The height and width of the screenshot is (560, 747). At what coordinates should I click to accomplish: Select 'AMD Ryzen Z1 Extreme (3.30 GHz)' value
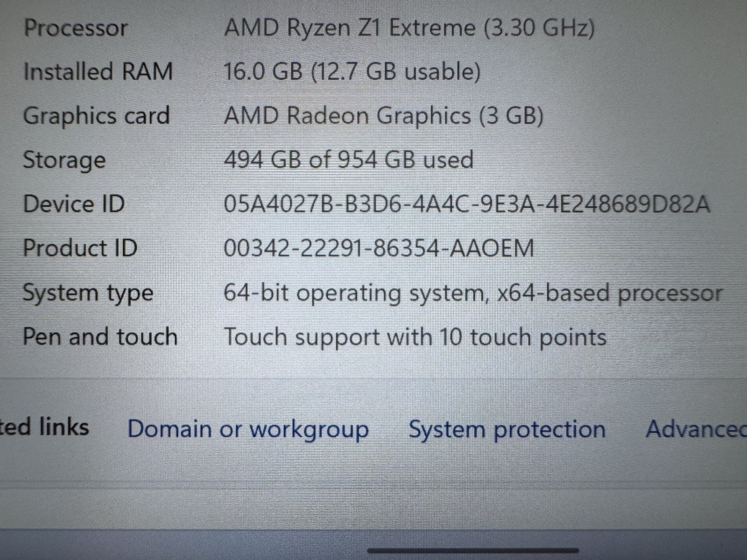click(409, 28)
